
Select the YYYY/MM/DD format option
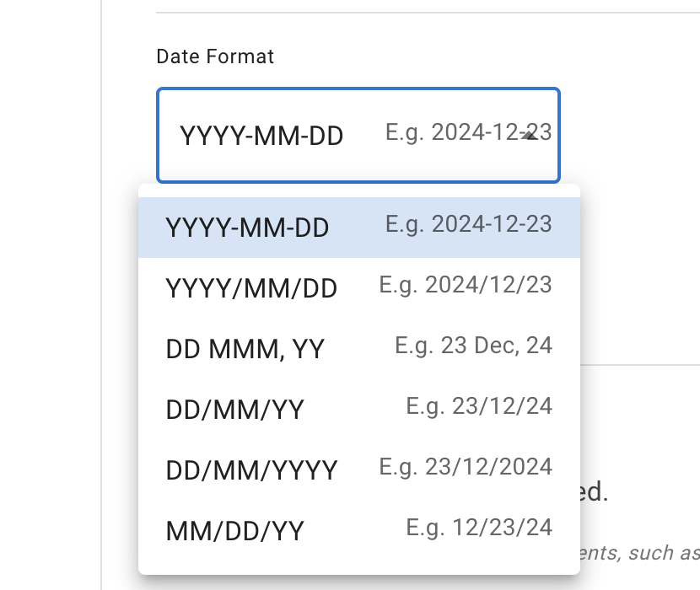250,287
